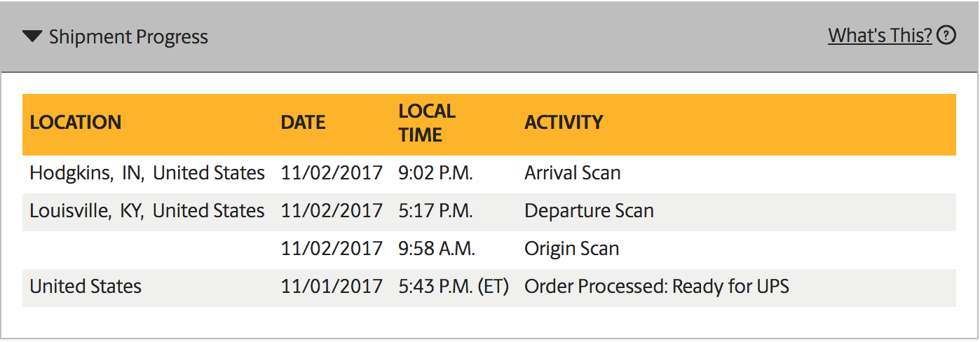The height and width of the screenshot is (342, 980).
Task: Click the 5:43 P.M. (ET) time cell
Action: 454,287
